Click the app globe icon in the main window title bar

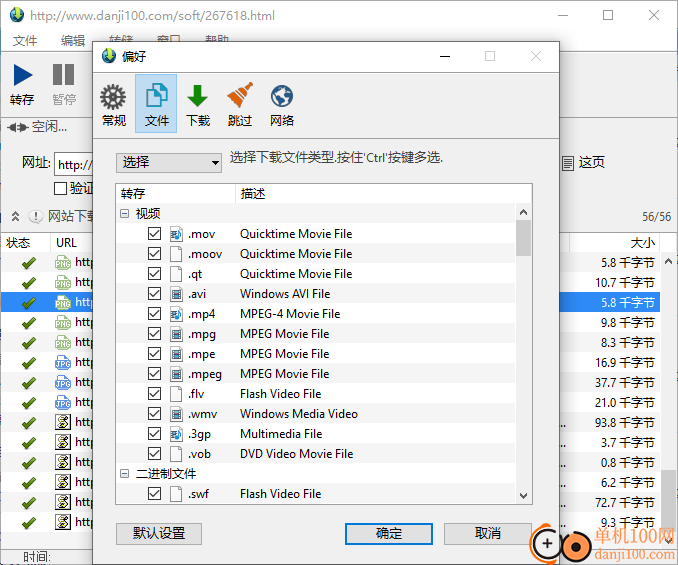[17, 15]
